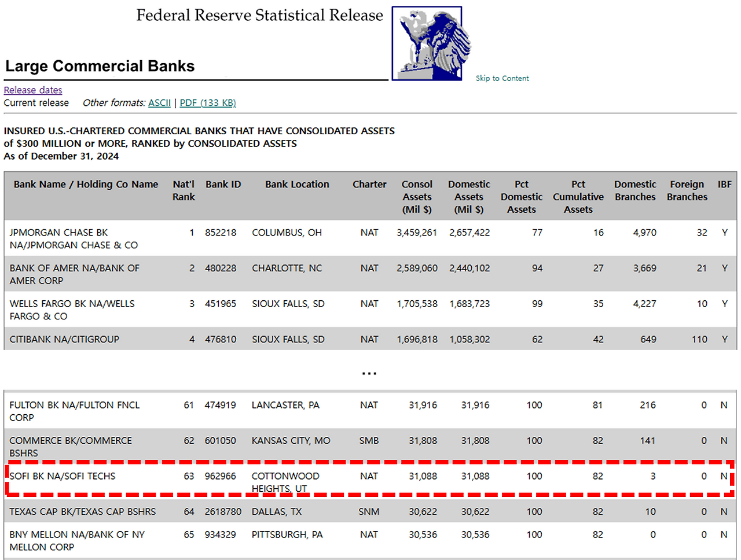Click the Nat'l Rank column header
Viewport: 741px width, 560px height.
[184, 190]
